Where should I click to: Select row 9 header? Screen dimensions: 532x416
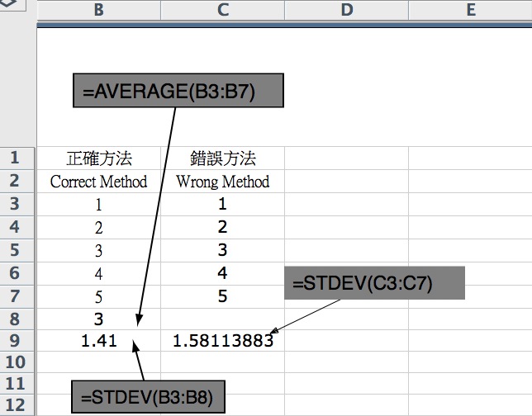tap(17, 340)
